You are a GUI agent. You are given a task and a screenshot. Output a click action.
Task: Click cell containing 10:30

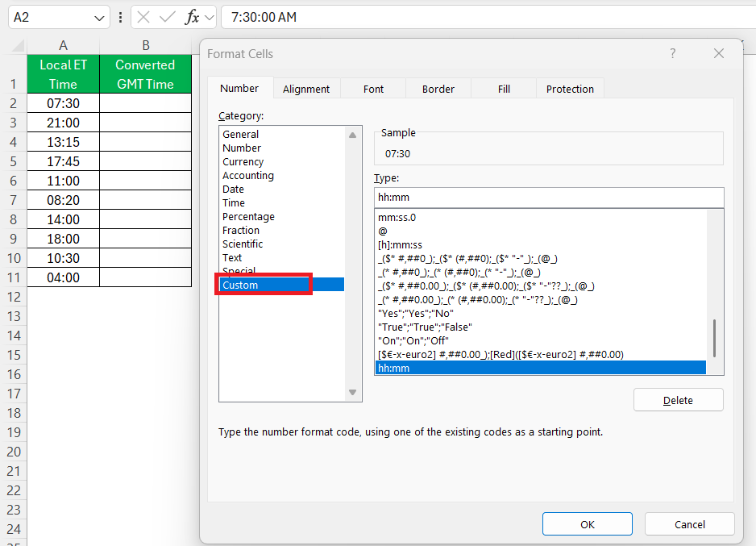point(63,258)
